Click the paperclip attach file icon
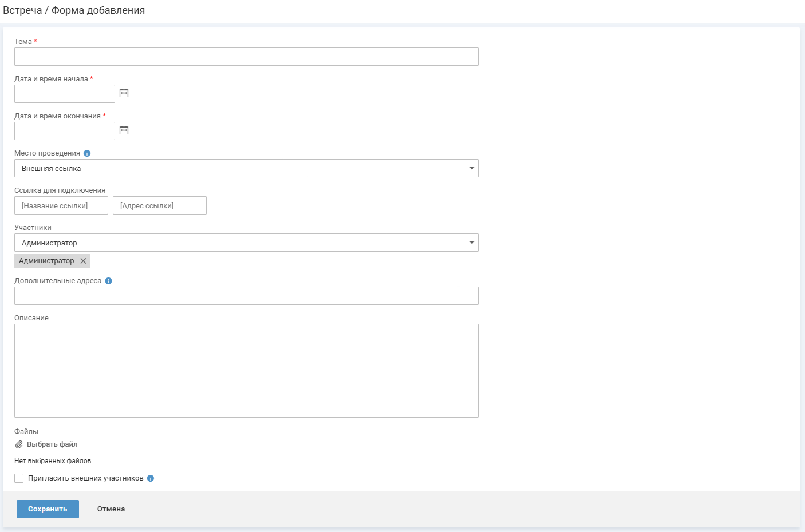805x532 pixels. (19, 444)
